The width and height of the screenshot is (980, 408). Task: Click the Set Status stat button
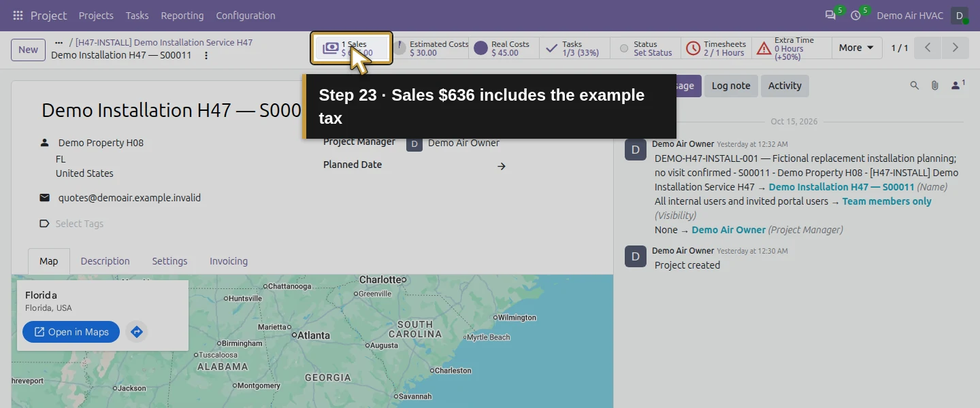coord(647,48)
